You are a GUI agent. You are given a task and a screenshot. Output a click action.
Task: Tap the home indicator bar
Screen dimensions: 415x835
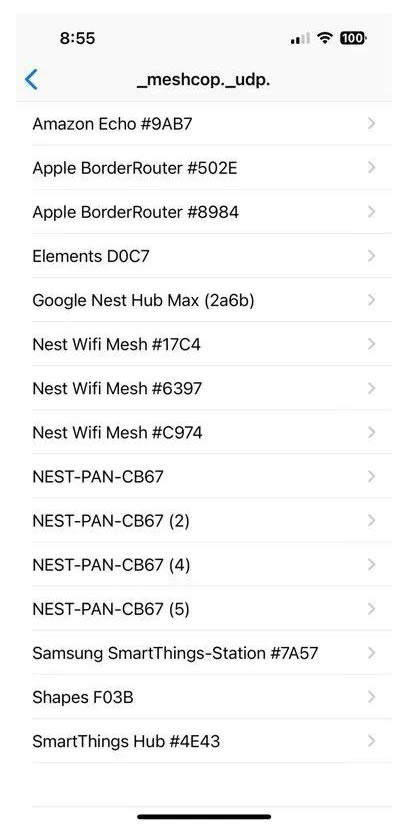[204, 816]
